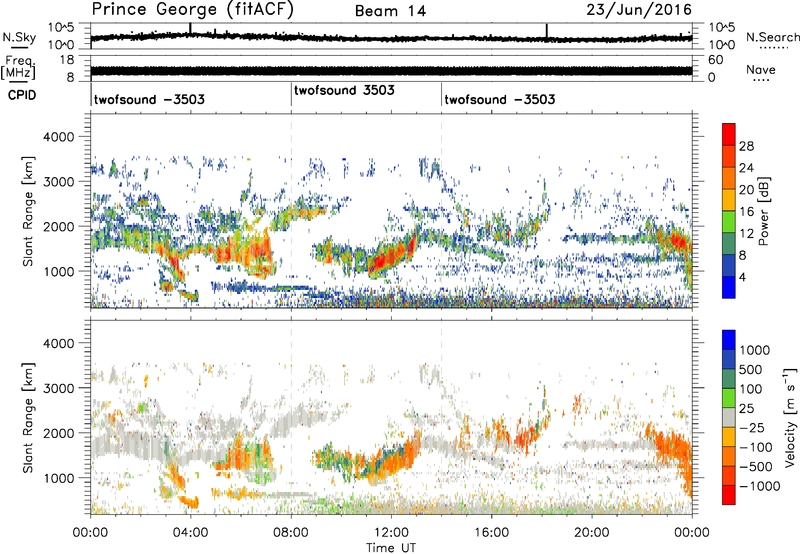Click the '08:00' time axis tick label
Image resolution: width=800 pixels, height=554 pixels.
pos(291,533)
